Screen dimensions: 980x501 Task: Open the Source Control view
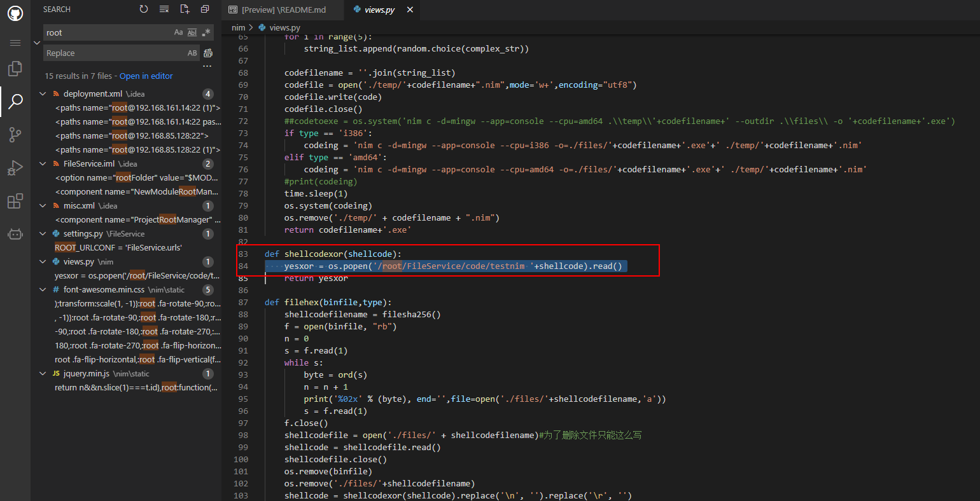tap(15, 134)
